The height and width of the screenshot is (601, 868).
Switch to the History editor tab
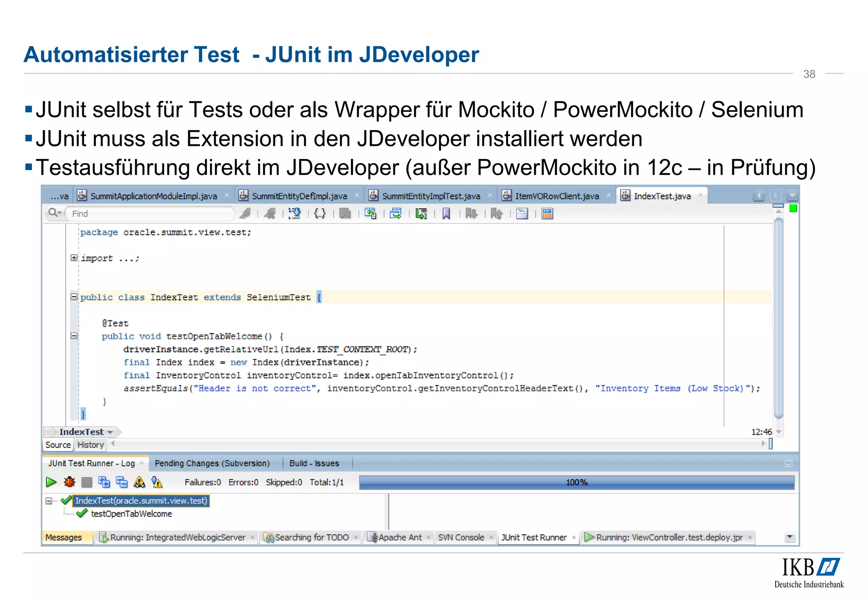[90, 445]
